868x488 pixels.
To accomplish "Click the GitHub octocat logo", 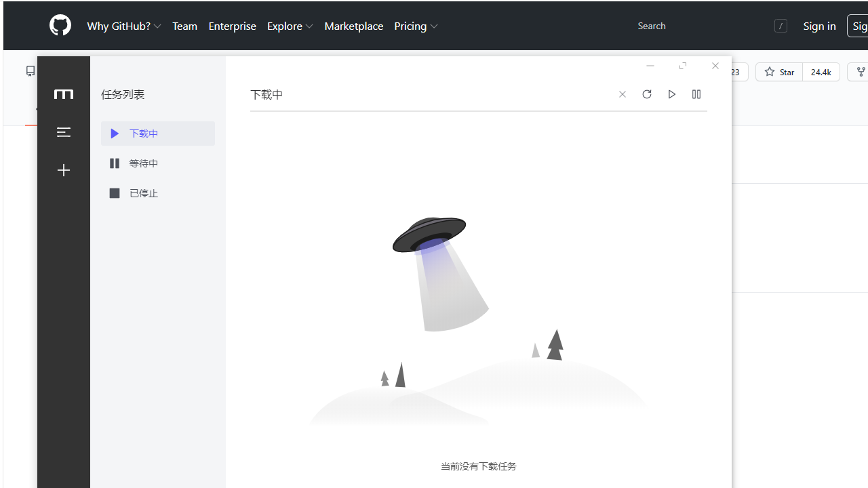I will point(60,25).
